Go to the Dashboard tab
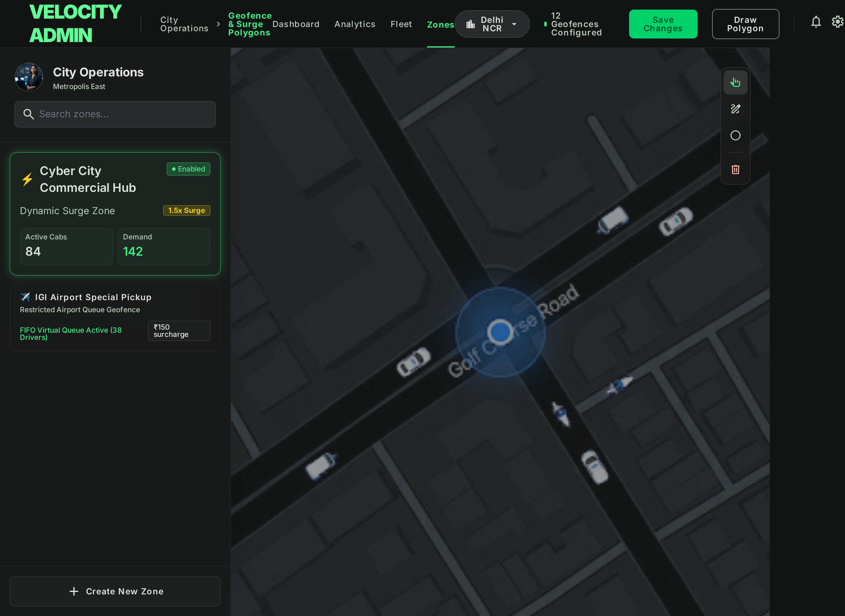 (296, 24)
